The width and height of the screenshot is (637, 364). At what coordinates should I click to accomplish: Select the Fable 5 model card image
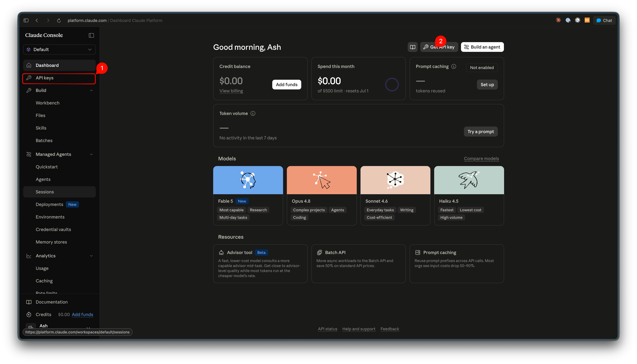248,180
